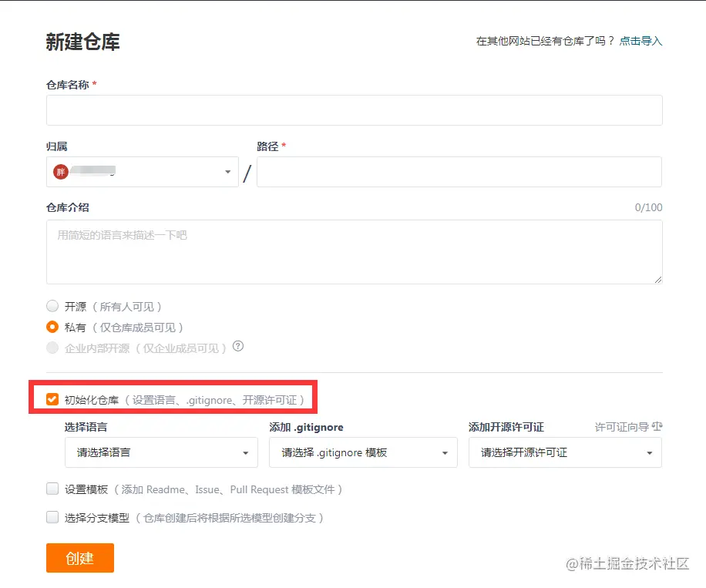This screenshot has width=706, height=588.
Task: Open the 请选择 .gitignore 模板 dropdown
Action: tap(363, 452)
